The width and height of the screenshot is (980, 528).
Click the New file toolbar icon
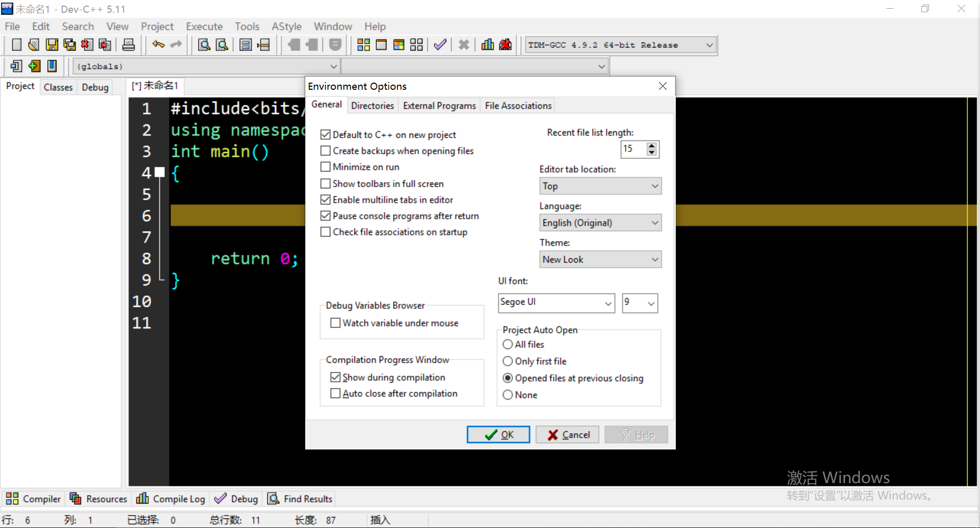(16, 45)
